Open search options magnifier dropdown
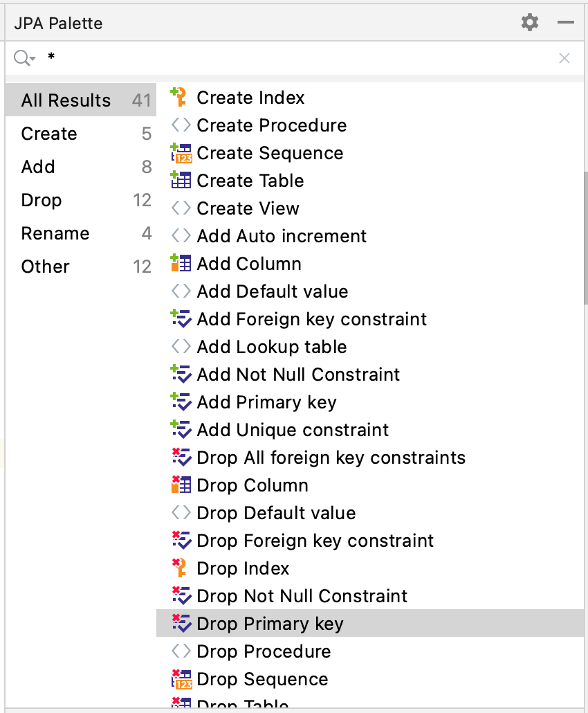The image size is (588, 713). point(24,58)
